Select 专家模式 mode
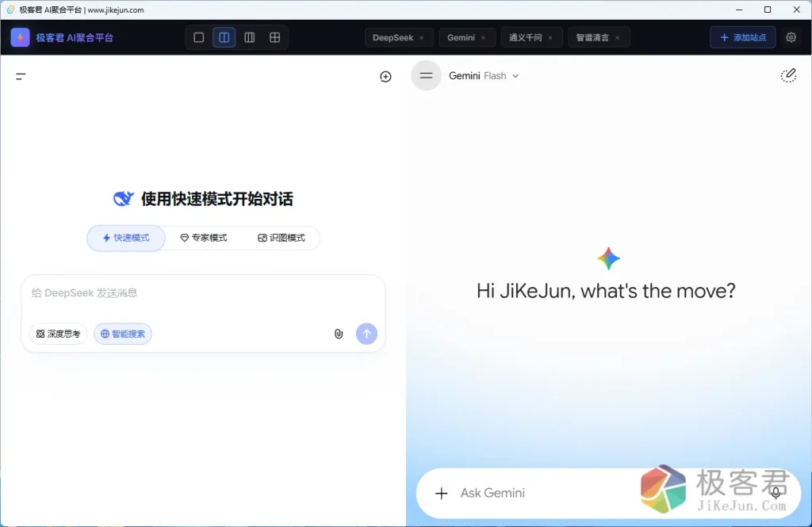 coord(204,238)
